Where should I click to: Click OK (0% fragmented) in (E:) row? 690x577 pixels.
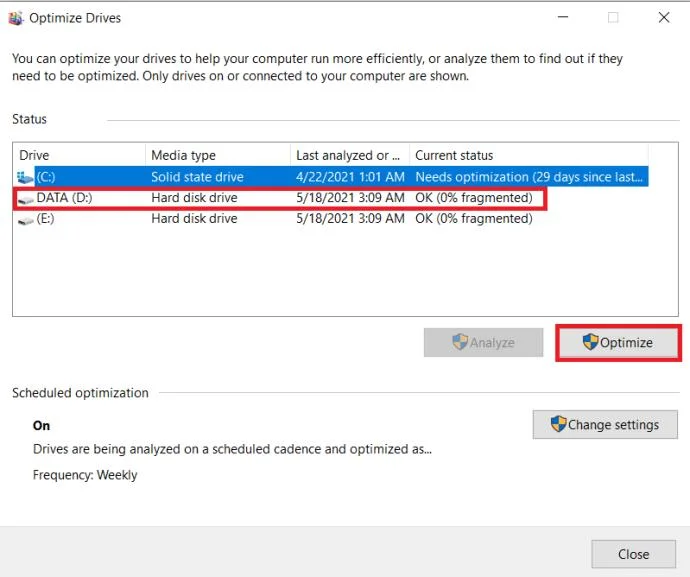(x=474, y=218)
